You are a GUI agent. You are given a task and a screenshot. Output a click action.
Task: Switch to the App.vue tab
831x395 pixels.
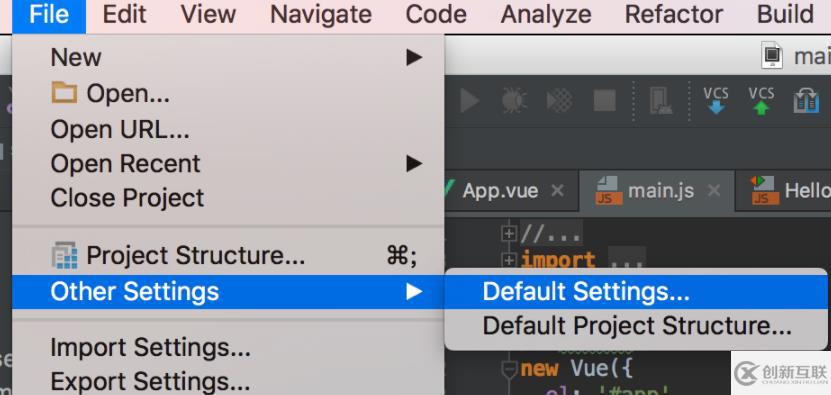coord(500,190)
